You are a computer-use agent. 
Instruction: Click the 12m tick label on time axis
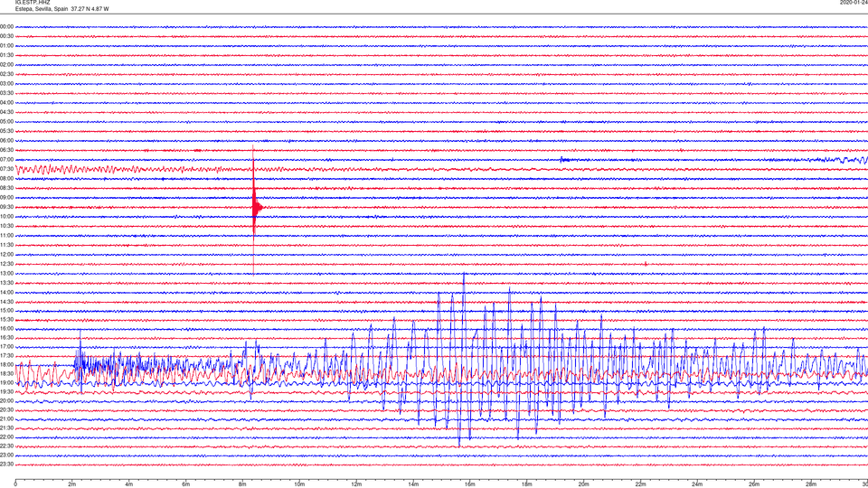356,484
